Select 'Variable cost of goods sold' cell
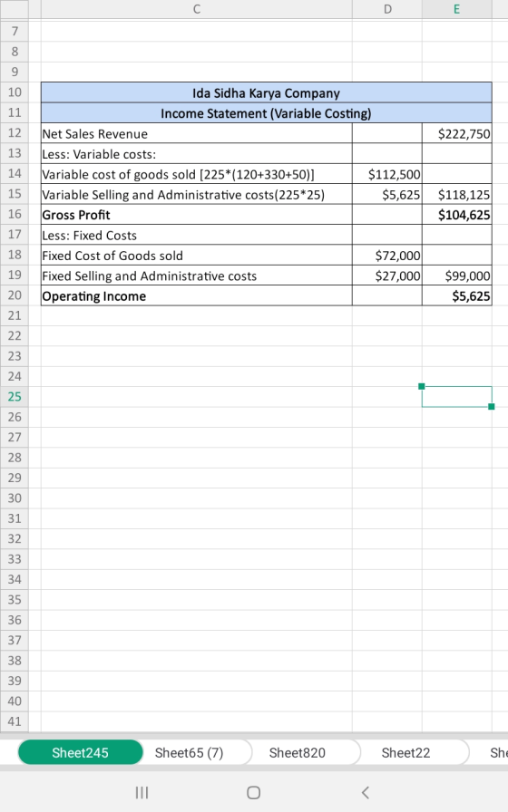 tap(197, 174)
